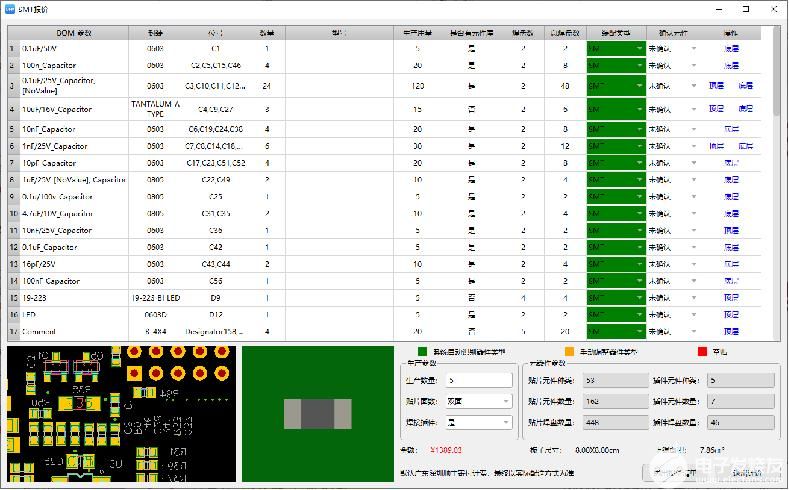Click the SMT quote app icon in title bar

9,9
